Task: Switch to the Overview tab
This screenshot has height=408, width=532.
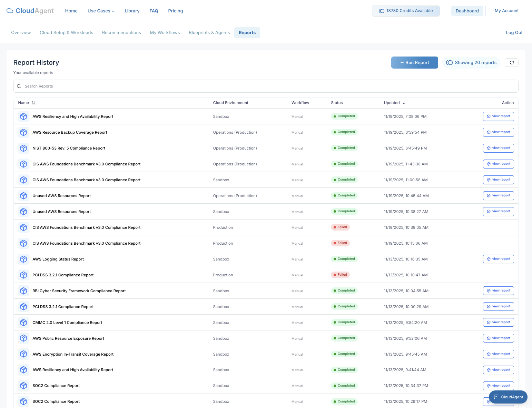Action: click(x=21, y=32)
